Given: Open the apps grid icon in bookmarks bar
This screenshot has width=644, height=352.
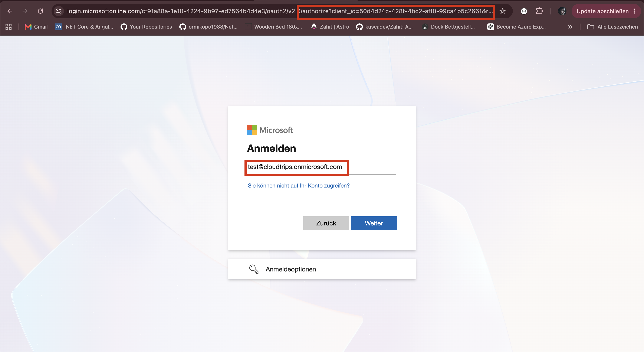Looking at the screenshot, I should click(9, 27).
